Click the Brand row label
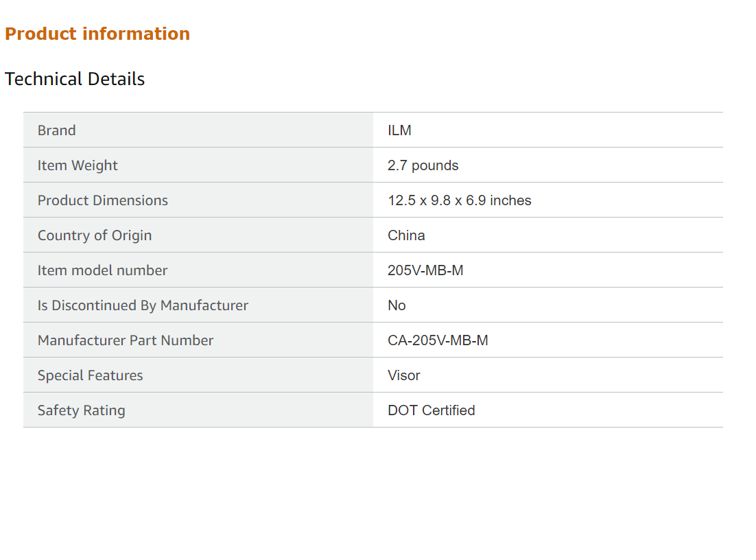The image size is (756, 560). [x=57, y=130]
